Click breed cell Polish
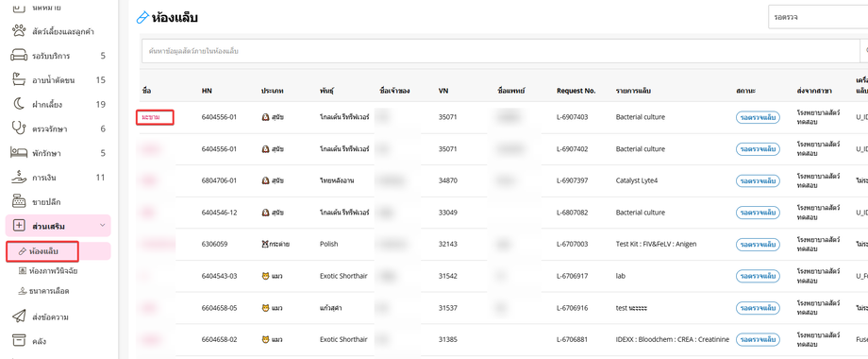The height and width of the screenshot is (359, 868). pos(329,244)
